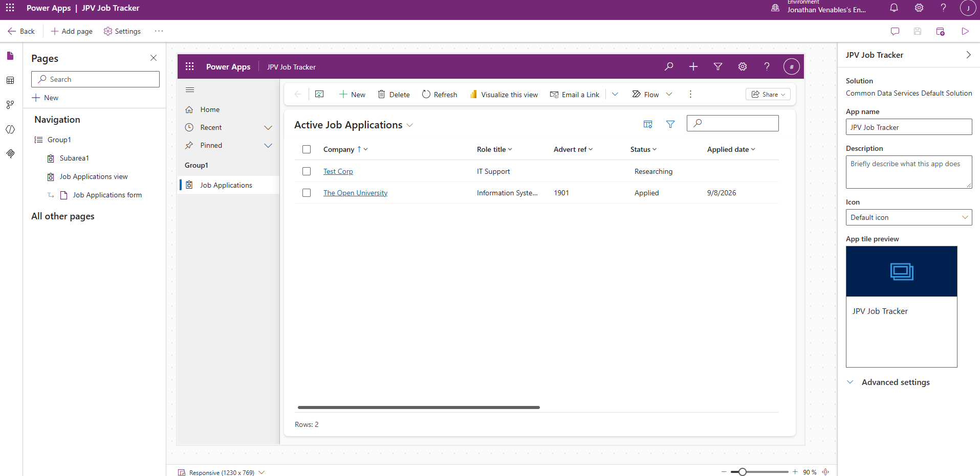Click the Edit columns icon
The image size is (980, 476).
tap(648, 124)
